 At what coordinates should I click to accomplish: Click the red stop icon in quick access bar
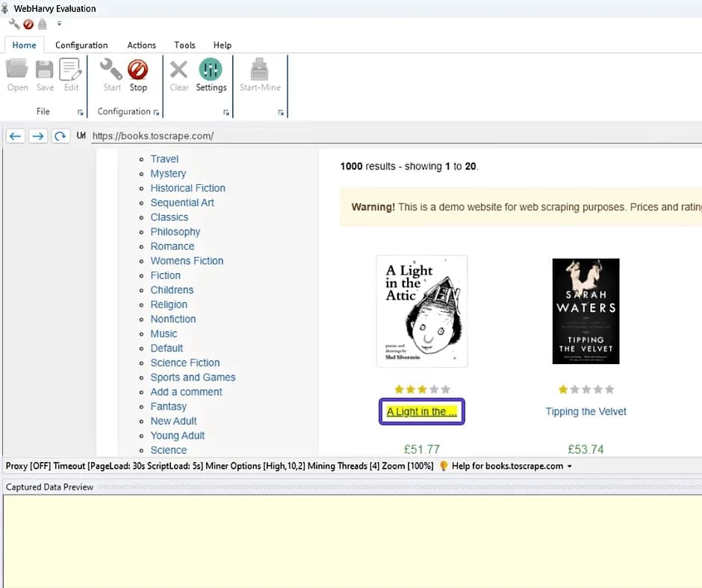[28, 24]
